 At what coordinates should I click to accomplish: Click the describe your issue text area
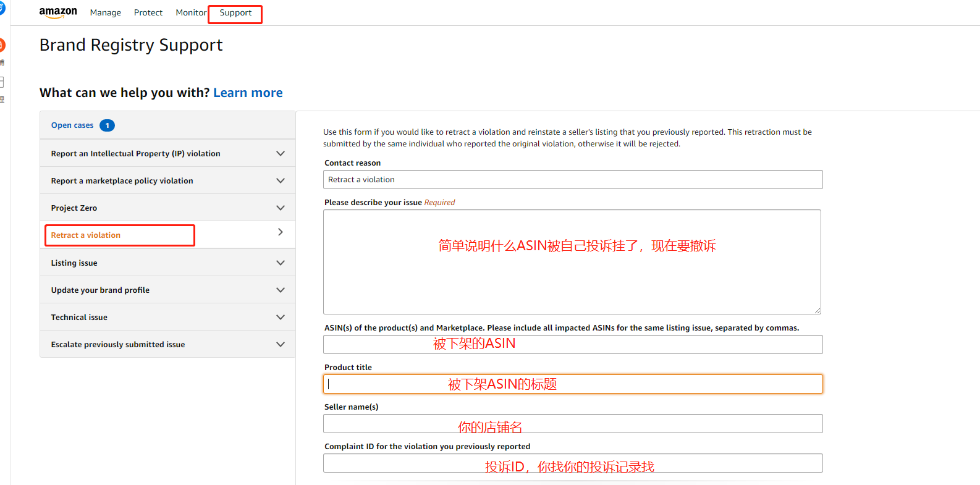[x=572, y=262]
